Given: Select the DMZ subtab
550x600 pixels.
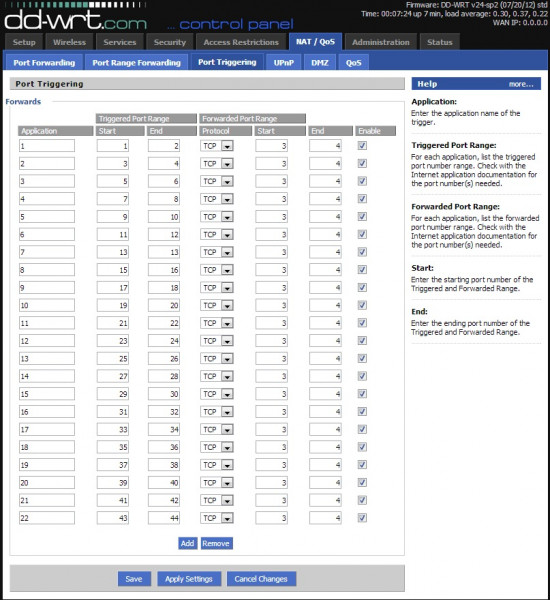Looking at the screenshot, I should point(320,62).
